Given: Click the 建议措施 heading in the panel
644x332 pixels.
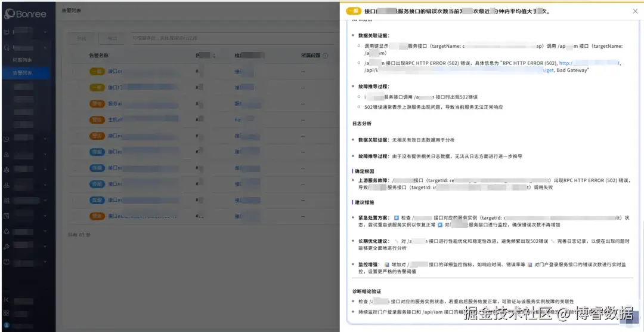Looking at the screenshot, I should 364,202.
